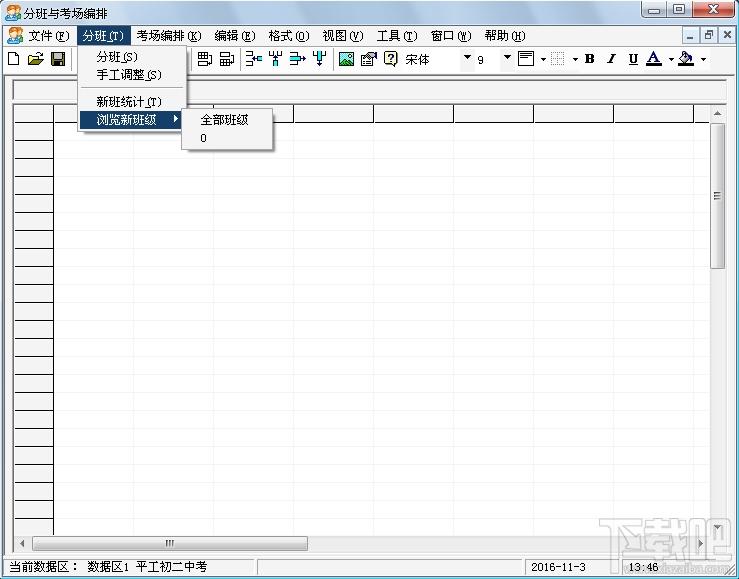The width and height of the screenshot is (739, 579).
Task: Click the formula input bar above the grid
Action: 370,90
